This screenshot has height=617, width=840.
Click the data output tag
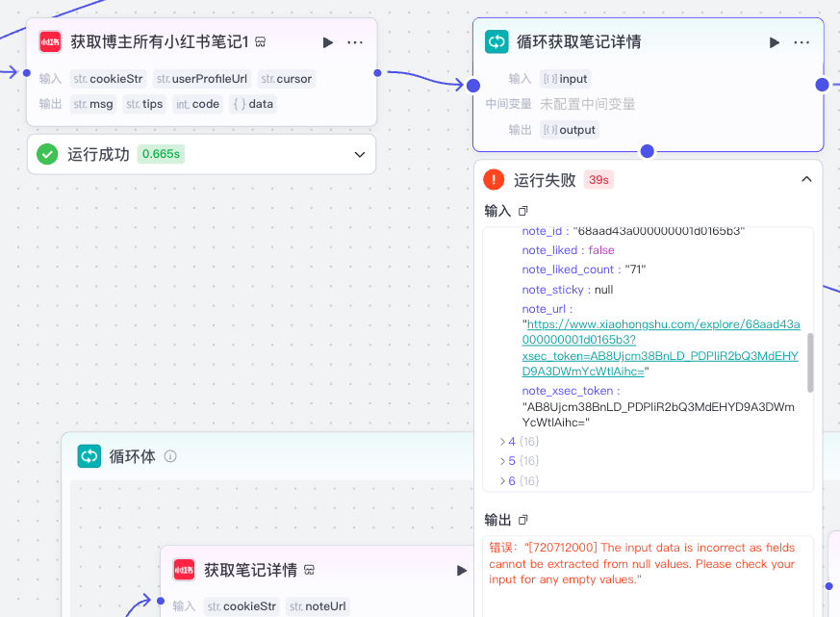(253, 104)
